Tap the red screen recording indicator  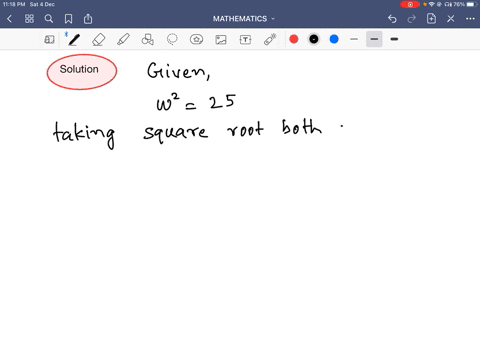[410, 4]
